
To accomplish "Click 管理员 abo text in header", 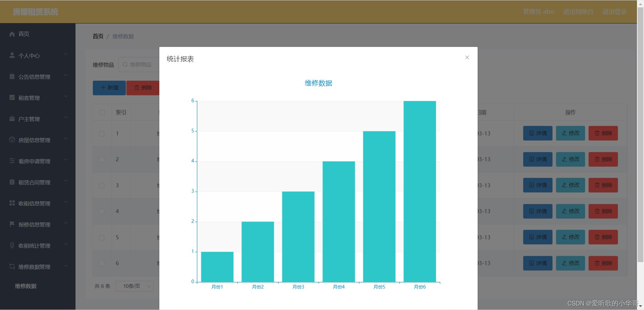I will click(539, 12).
